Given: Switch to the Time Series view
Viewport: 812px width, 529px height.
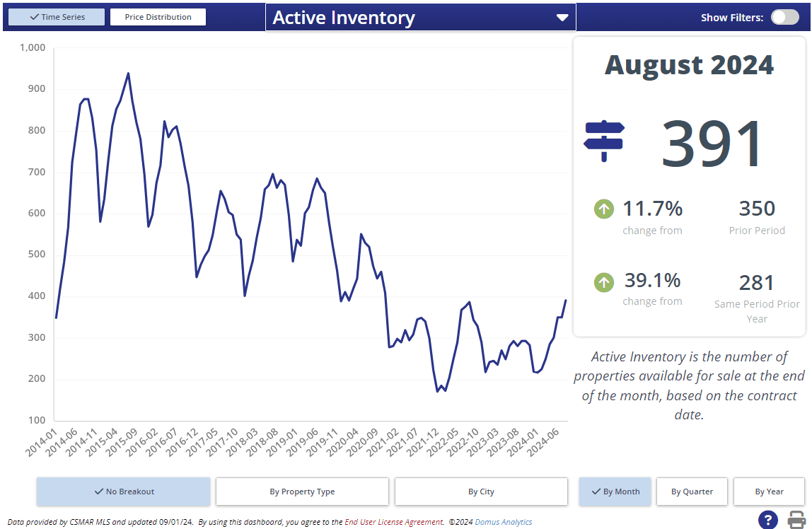Looking at the screenshot, I should (57, 17).
